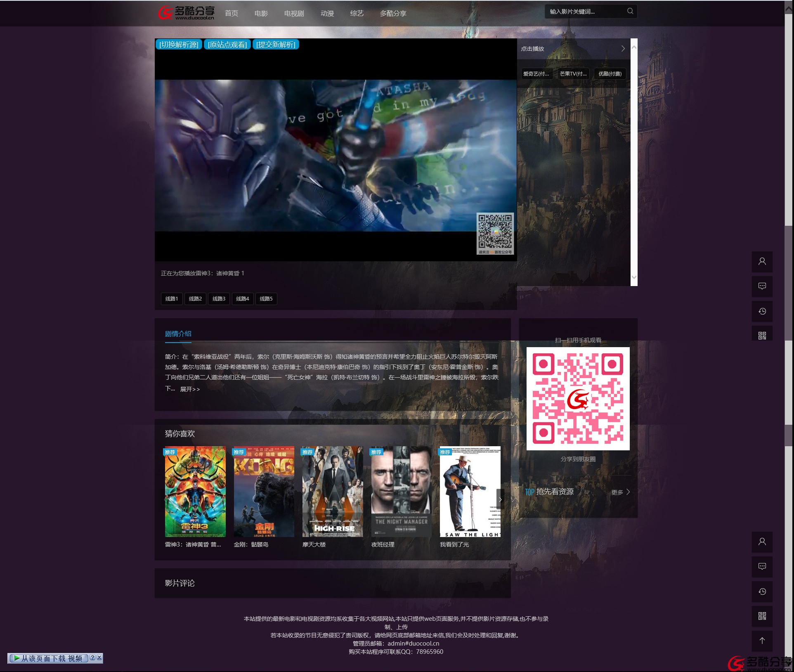
Task: Click the back-to-top arrow icon
Action: 762,640
